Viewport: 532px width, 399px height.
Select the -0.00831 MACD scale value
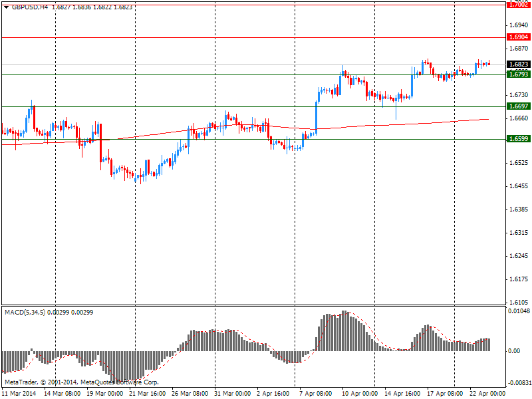coord(518,383)
